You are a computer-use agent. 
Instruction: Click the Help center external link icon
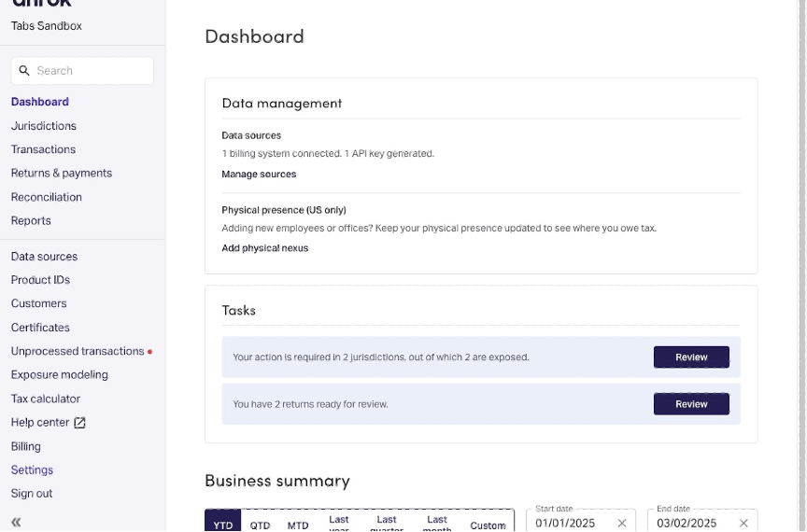[80, 423]
